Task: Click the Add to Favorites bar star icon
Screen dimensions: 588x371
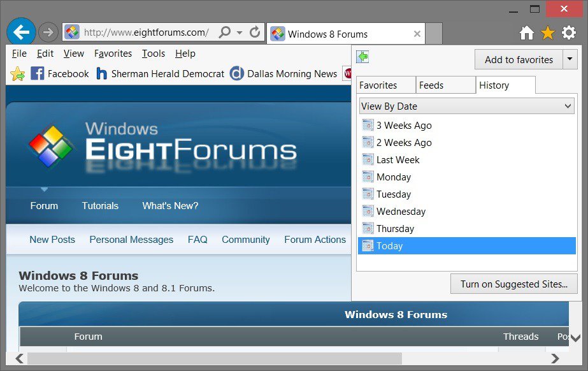Action: pyautogui.click(x=18, y=74)
